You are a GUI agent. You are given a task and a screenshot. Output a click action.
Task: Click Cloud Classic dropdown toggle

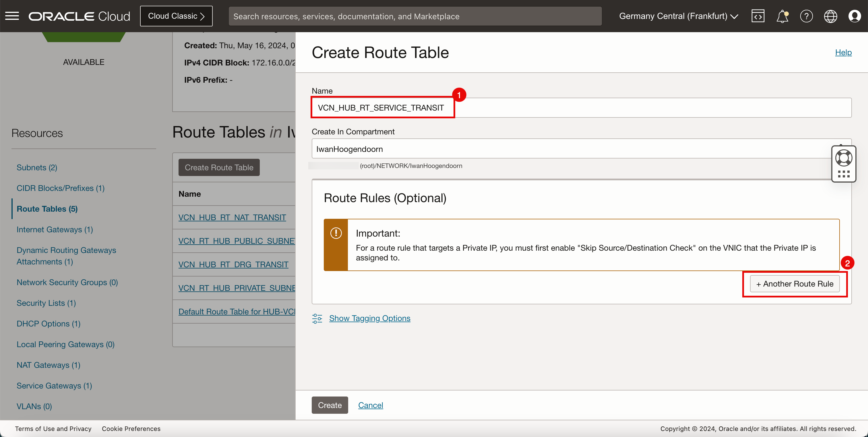tap(176, 16)
